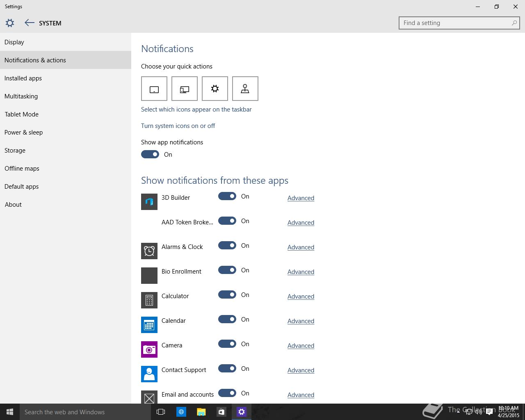The image size is (525, 420).
Task: Open the About page
Action: pyautogui.click(x=66, y=204)
